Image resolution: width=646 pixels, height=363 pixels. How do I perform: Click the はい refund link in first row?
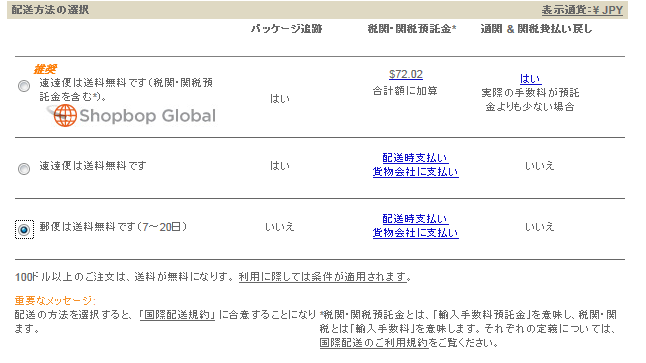530,78
